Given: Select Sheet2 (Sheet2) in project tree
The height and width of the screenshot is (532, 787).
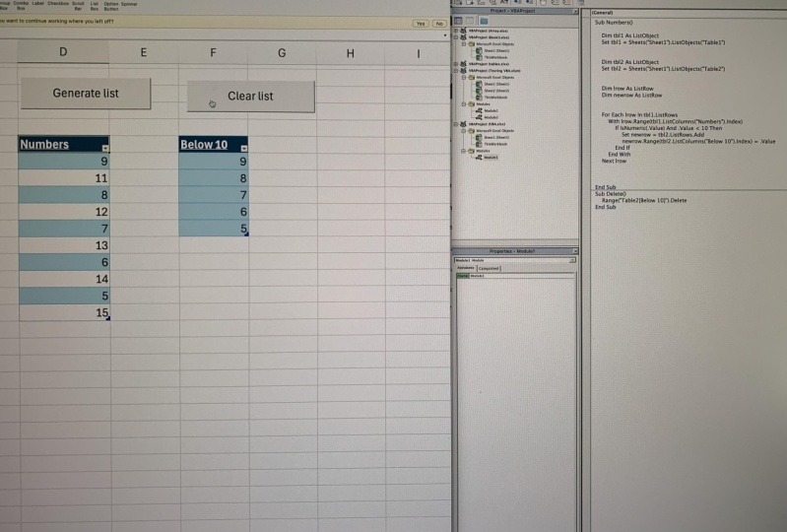Looking at the screenshot, I should (496, 91).
